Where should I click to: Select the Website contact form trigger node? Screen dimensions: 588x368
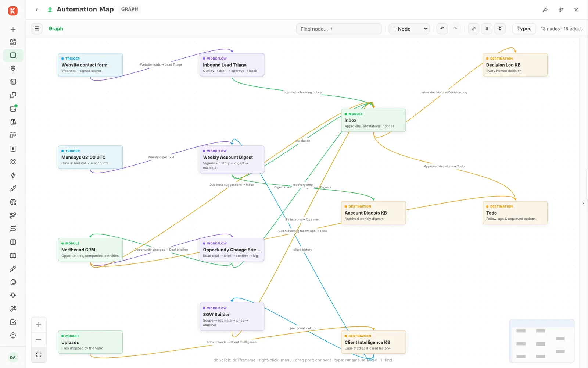click(90, 65)
